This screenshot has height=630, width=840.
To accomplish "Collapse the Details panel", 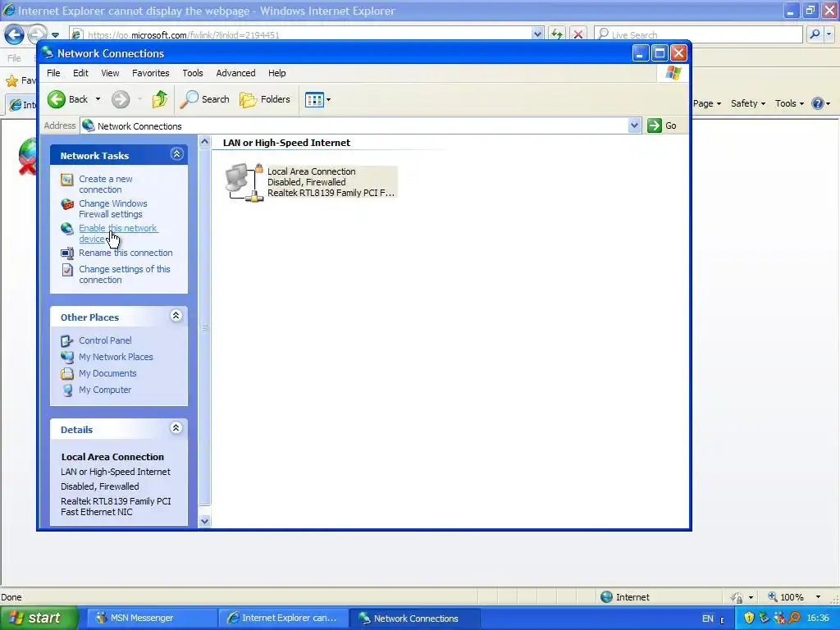I will [176, 428].
